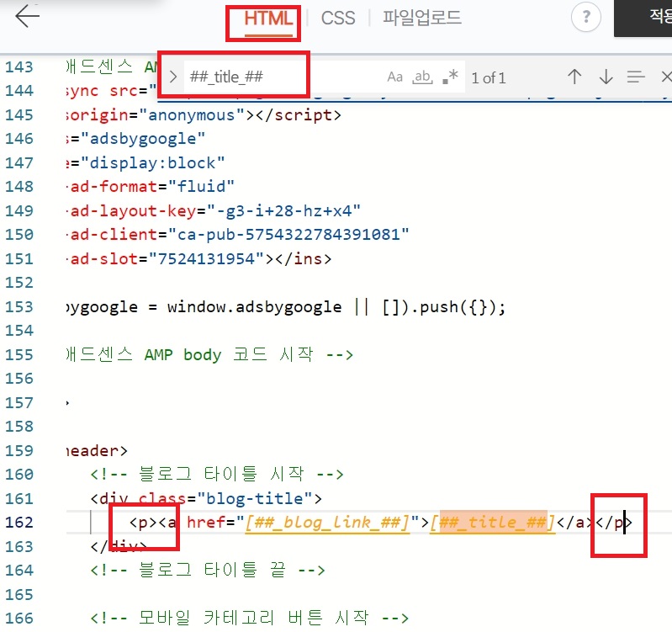Click the ad-layout-key value on line 149
This screenshot has height=632, width=672.
point(283,210)
